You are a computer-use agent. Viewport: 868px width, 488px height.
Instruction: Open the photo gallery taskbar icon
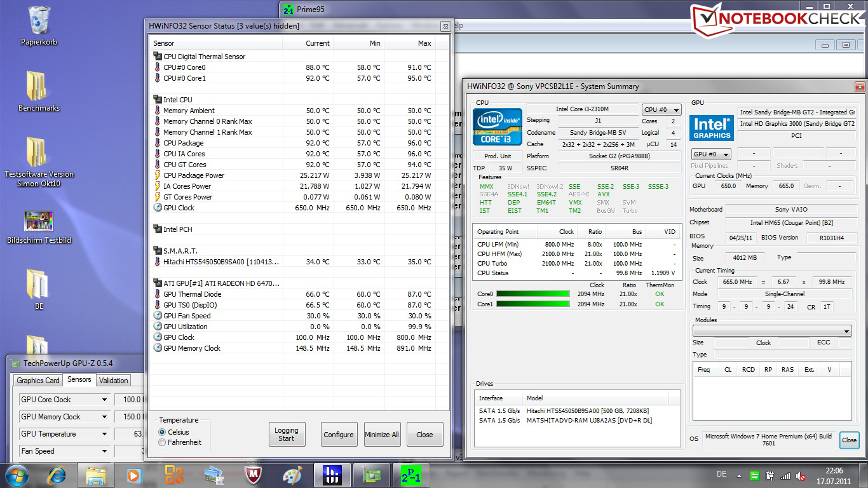[214, 475]
